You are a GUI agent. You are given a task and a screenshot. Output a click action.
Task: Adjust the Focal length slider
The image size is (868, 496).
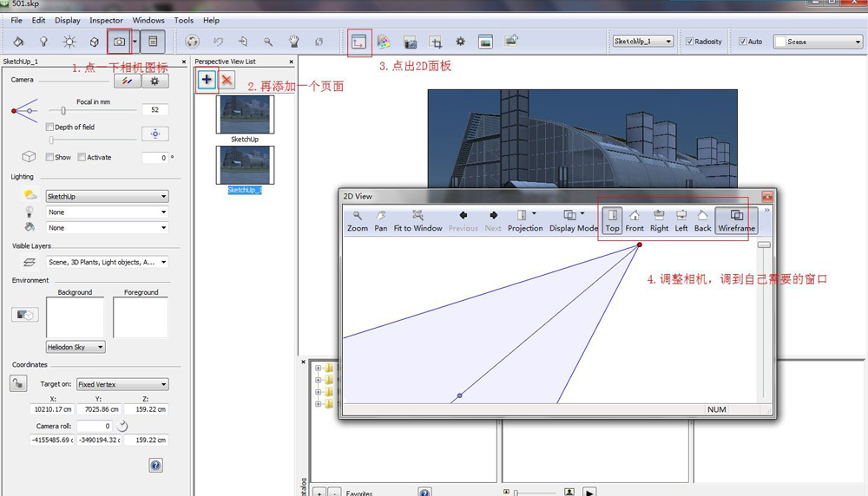64,110
